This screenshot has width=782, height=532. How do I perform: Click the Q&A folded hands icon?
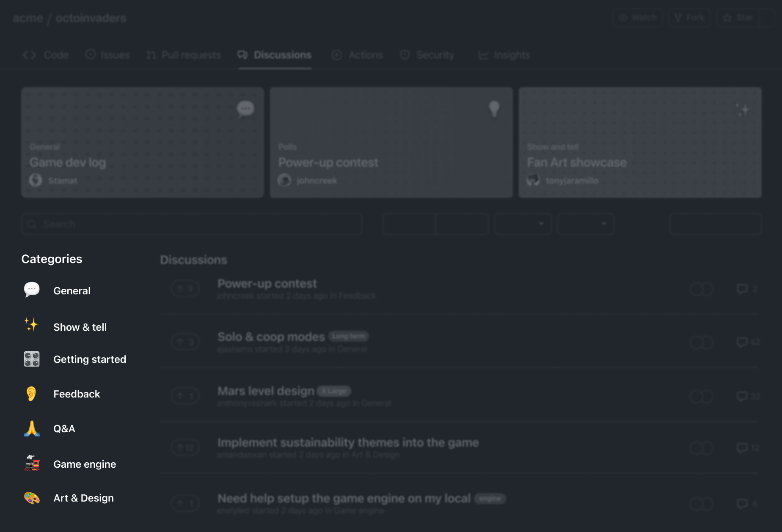pos(32,428)
